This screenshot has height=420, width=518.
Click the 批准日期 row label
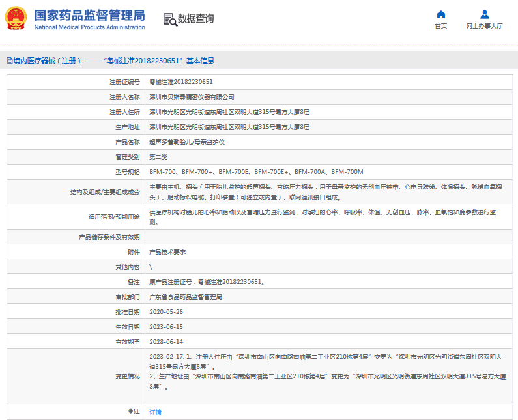coord(128,312)
